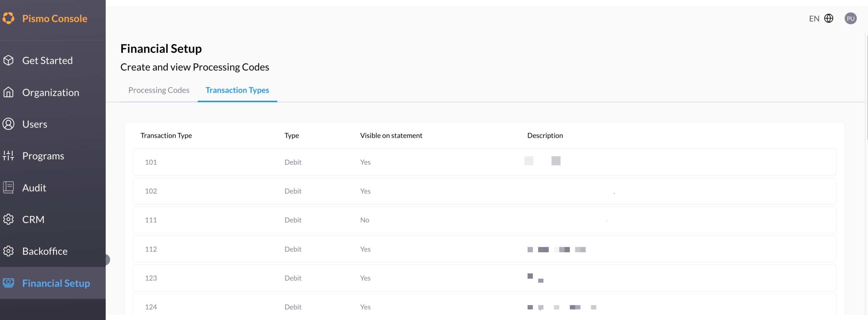Switch to the Processing Codes tab
This screenshot has height=320, width=868.
pyautogui.click(x=159, y=90)
